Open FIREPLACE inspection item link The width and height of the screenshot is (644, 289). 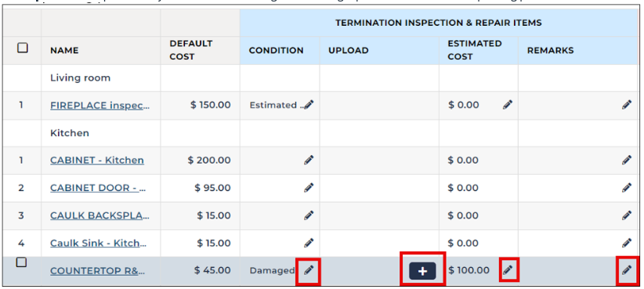(x=99, y=106)
